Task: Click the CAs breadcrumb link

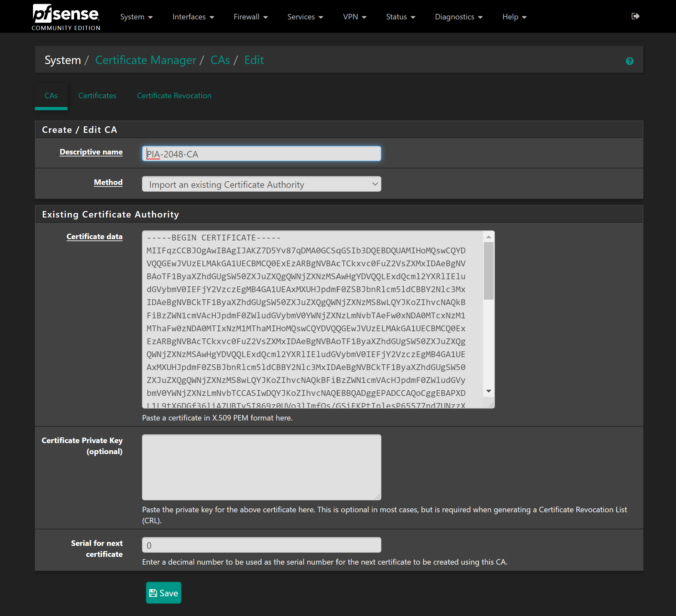Action: 220,60
